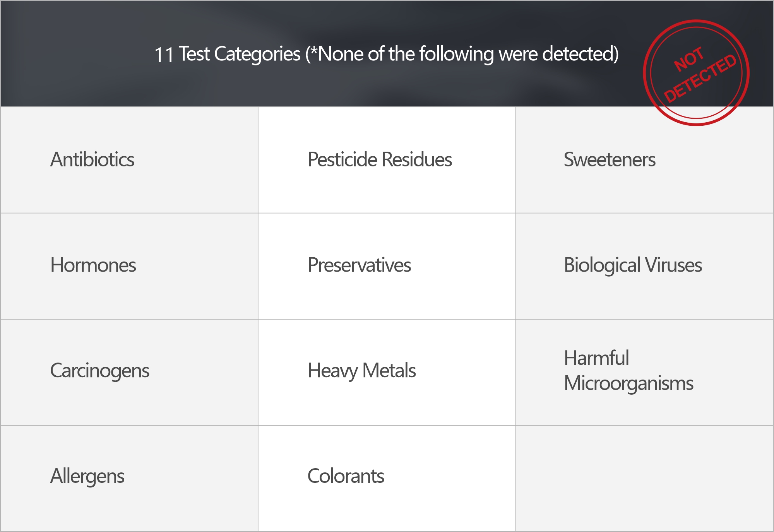Select Biological Viruses cell
Viewport: 774px width, 532px height.
point(632,265)
